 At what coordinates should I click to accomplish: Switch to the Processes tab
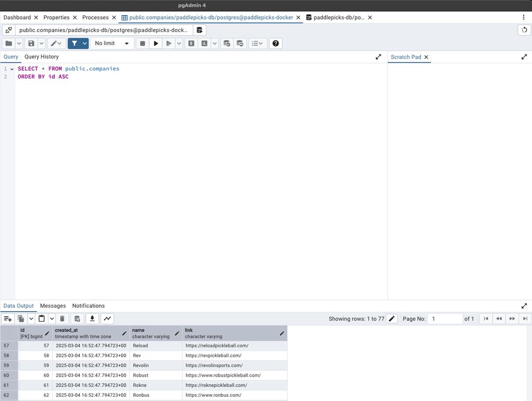click(95, 18)
